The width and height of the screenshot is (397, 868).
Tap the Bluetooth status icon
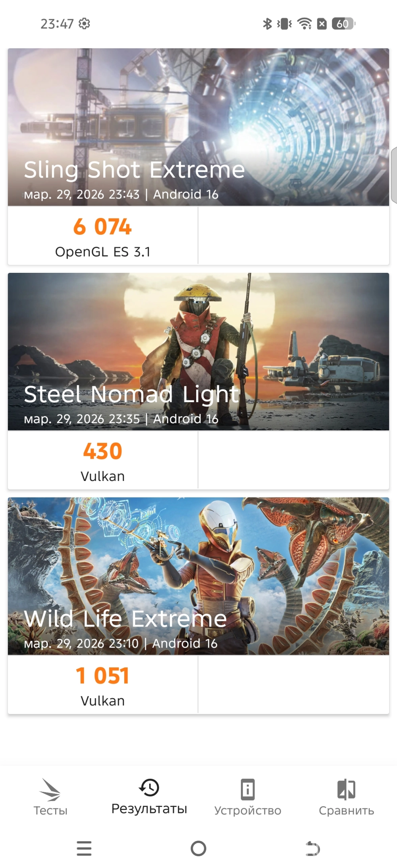(x=267, y=24)
